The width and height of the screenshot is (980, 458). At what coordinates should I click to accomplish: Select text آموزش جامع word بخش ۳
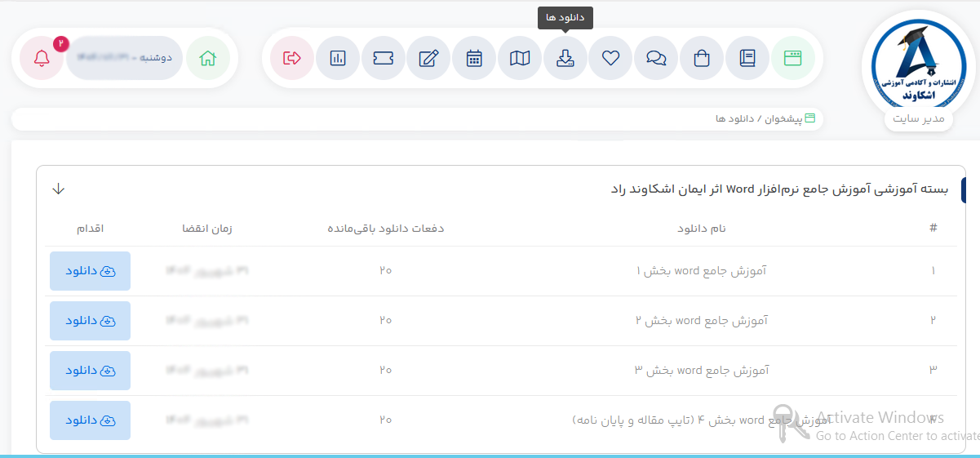coord(701,371)
